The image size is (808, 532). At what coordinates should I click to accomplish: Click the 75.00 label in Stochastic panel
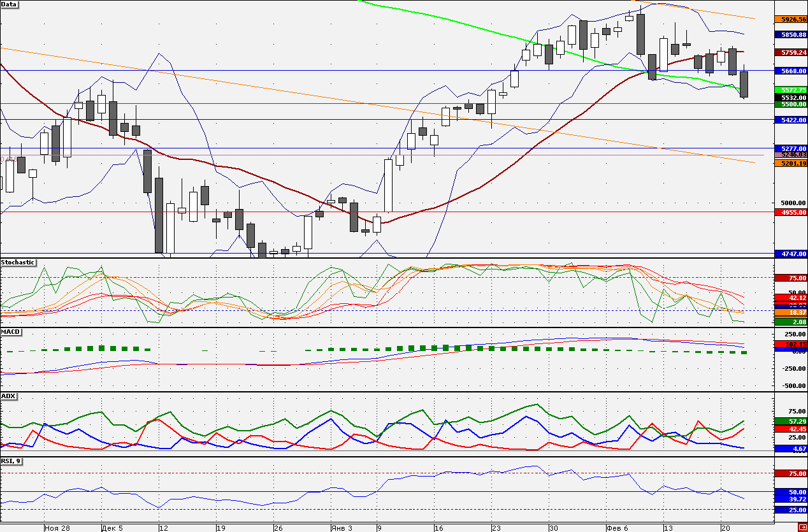click(790, 278)
